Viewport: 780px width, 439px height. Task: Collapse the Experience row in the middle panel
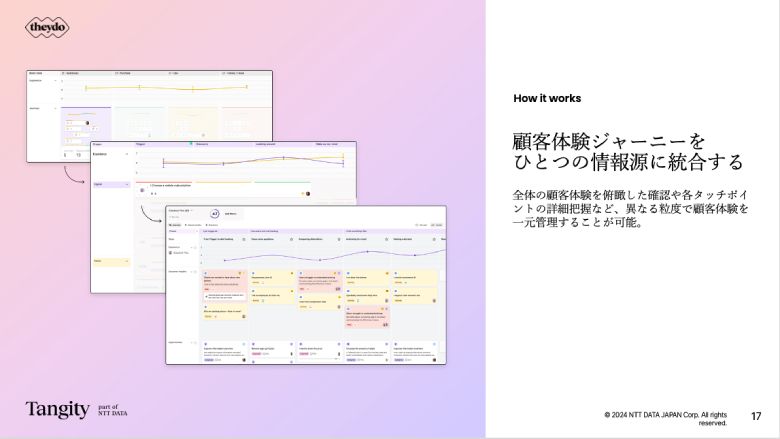tap(127, 156)
